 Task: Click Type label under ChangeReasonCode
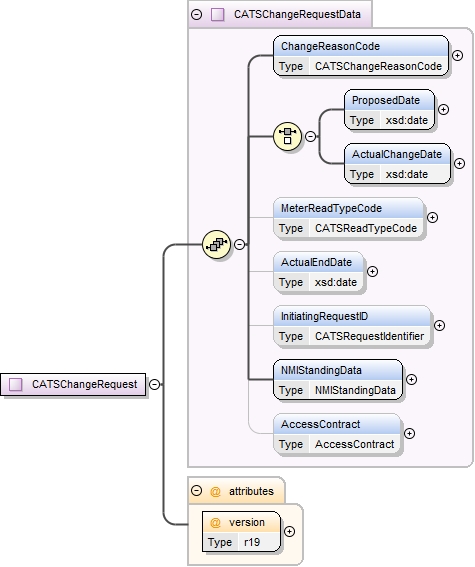point(291,66)
